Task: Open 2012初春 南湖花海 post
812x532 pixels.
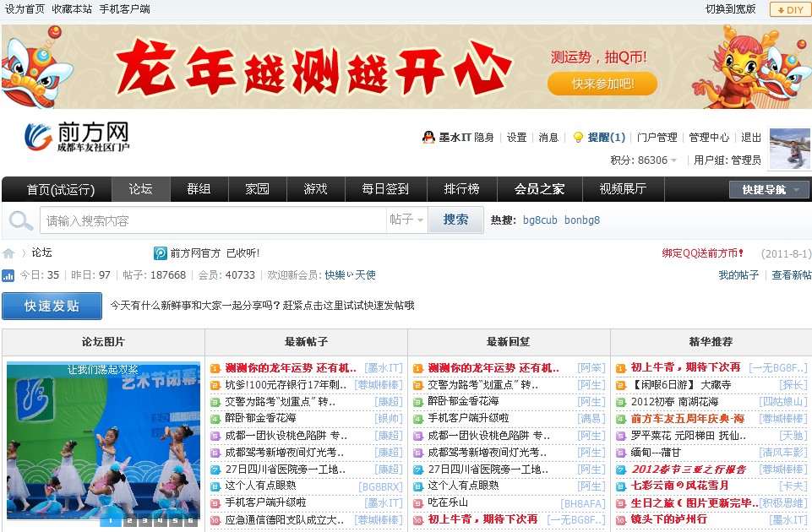Action: tap(675, 402)
